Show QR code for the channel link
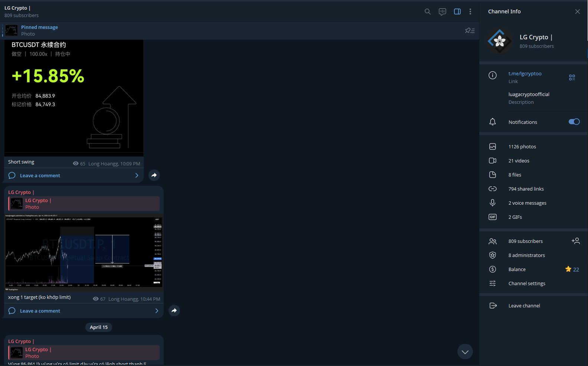Viewport: 588px width, 366px height. coord(572,77)
